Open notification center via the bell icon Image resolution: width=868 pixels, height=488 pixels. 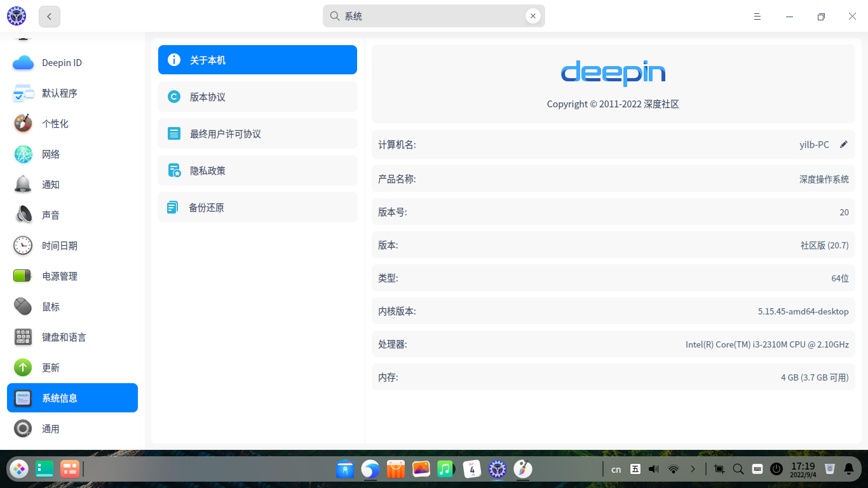pos(850,469)
